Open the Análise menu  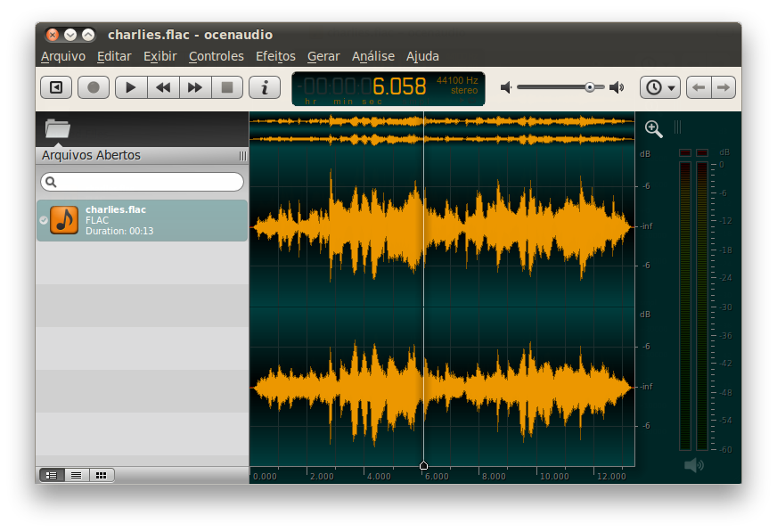372,55
